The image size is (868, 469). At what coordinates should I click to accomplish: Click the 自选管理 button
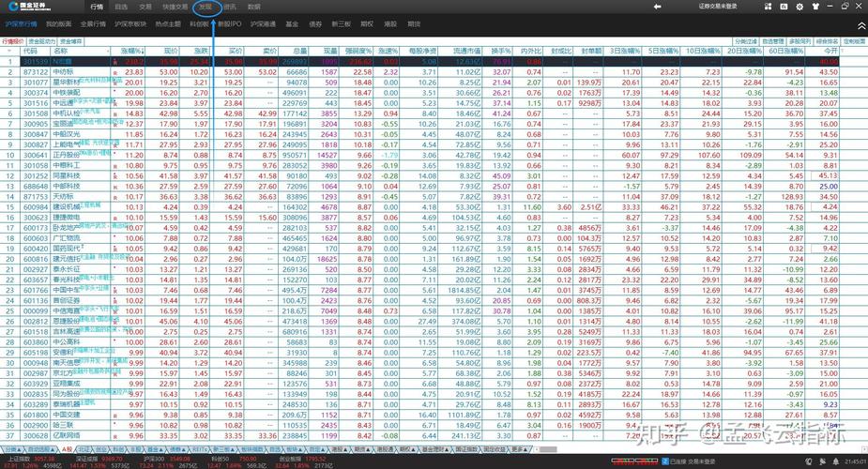(x=773, y=41)
